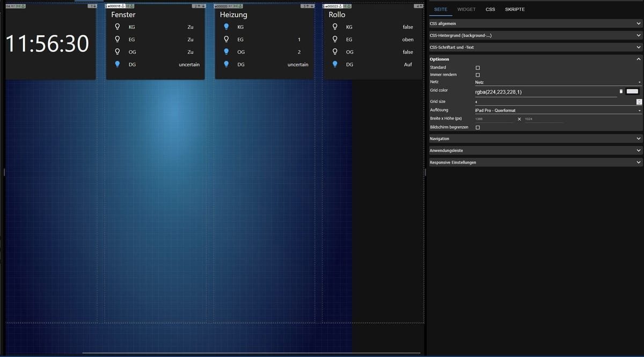Select the clock widget showing 11:56:30
Viewport: 644px width, 357px height.
47,44
